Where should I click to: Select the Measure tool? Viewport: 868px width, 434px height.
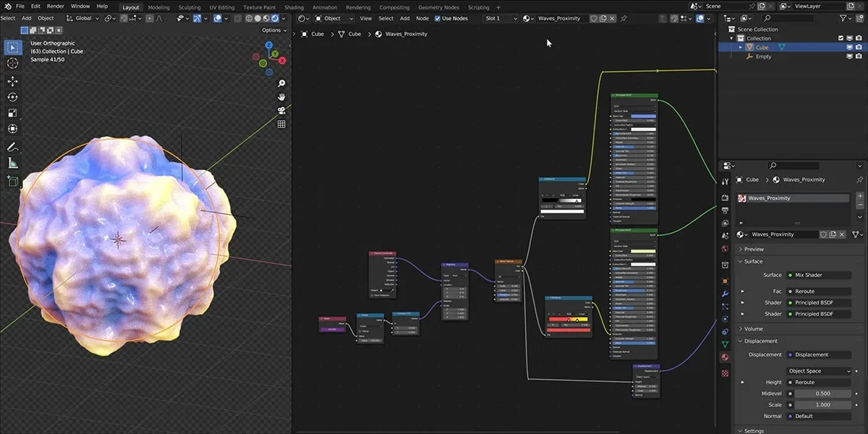tap(12, 163)
